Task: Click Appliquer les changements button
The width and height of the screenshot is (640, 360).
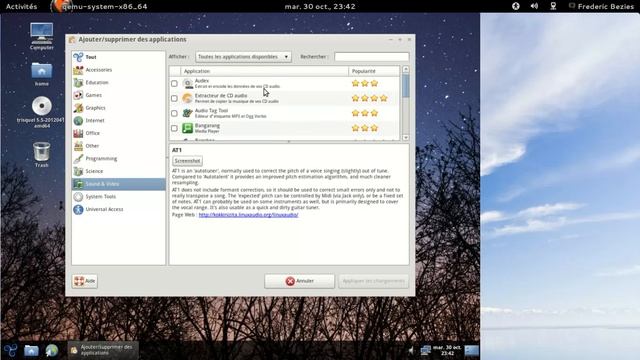Action: pyautogui.click(x=373, y=281)
